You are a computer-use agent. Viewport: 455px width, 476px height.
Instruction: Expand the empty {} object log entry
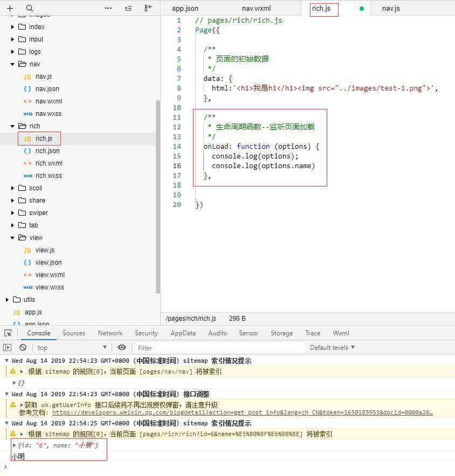pyautogui.click(x=14, y=383)
